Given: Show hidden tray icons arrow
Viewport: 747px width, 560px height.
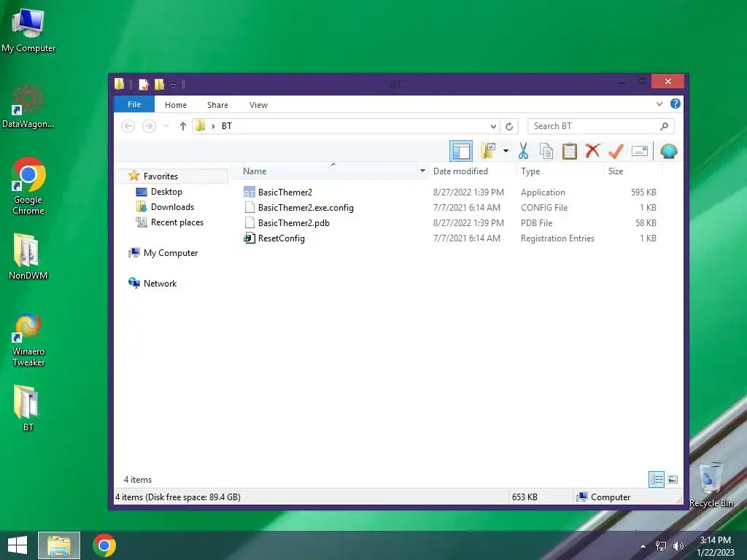Looking at the screenshot, I should click(643, 546).
